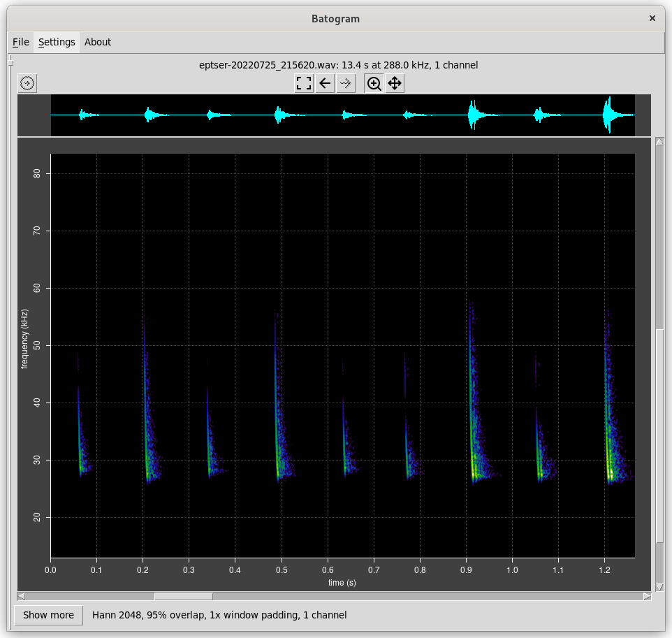Click the circular arrow icon at top left
672x638 pixels.
(x=27, y=84)
